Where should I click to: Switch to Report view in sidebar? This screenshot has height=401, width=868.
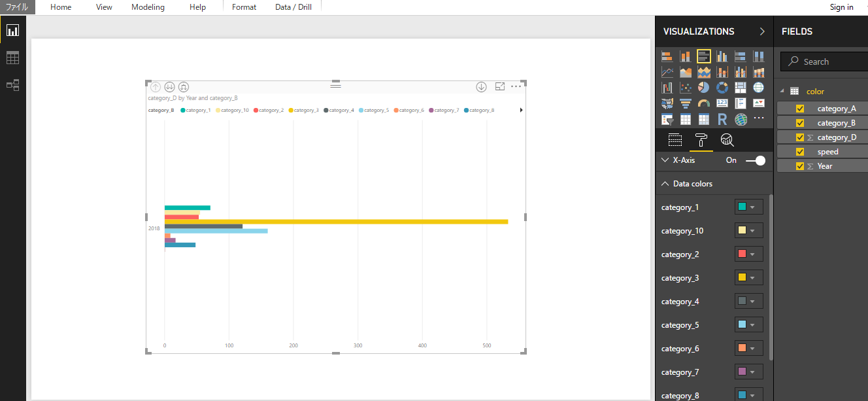pyautogui.click(x=12, y=30)
